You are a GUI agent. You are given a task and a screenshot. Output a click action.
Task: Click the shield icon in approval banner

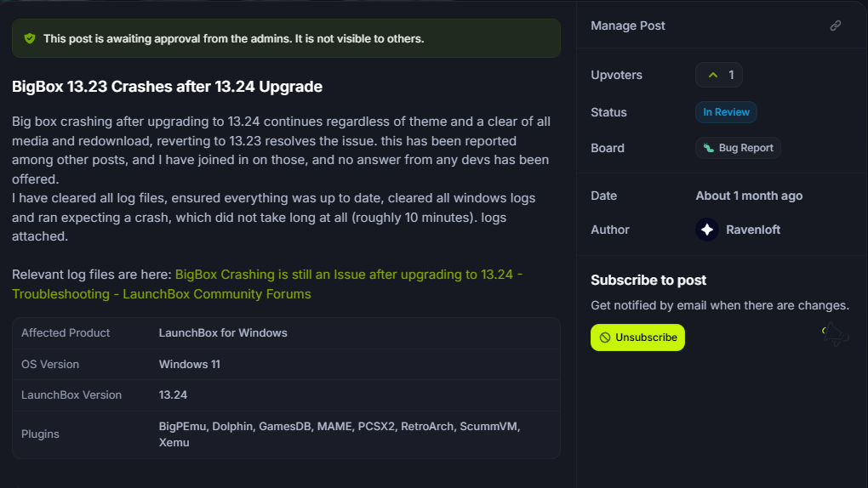click(x=30, y=38)
